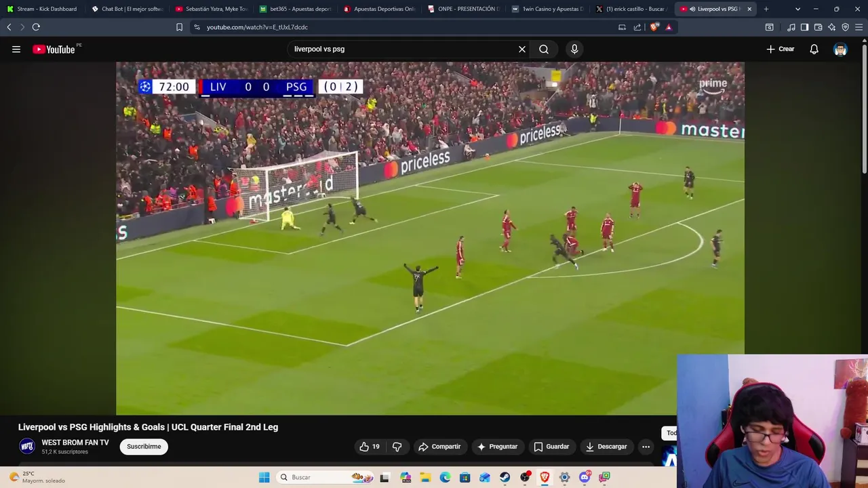Open the Preguntar AI button
The width and height of the screenshot is (868, 488).
pos(498,447)
